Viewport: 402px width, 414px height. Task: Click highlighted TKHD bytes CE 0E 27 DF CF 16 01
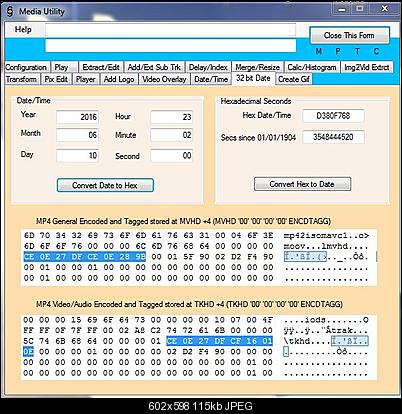click(220, 341)
